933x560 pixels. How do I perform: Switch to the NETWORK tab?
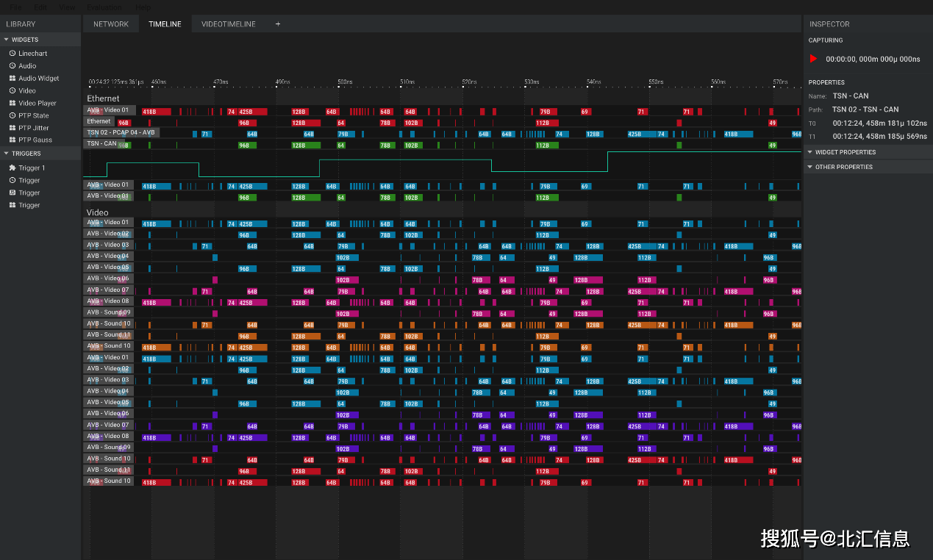pos(111,24)
